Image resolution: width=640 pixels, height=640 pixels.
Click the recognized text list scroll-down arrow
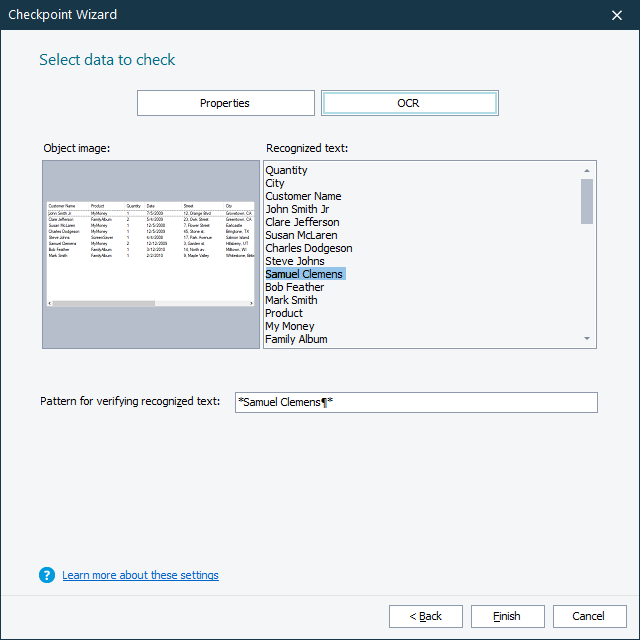point(587,340)
